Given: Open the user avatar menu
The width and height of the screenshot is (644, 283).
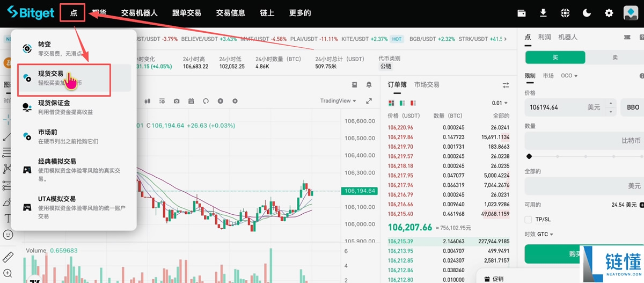Looking at the screenshot, I should 631,13.
